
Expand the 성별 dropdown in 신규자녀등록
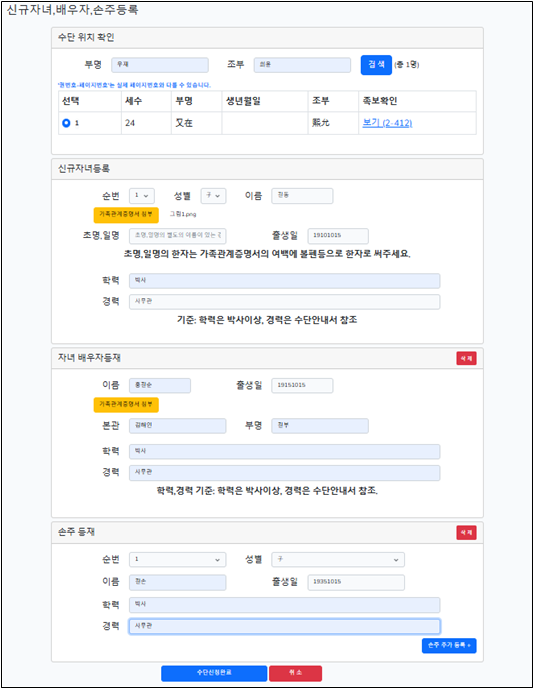tap(213, 196)
